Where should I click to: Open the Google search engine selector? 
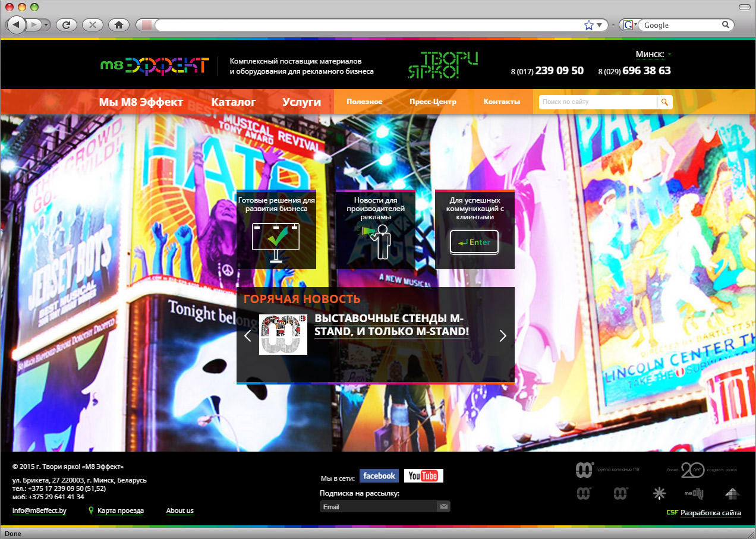pos(630,25)
